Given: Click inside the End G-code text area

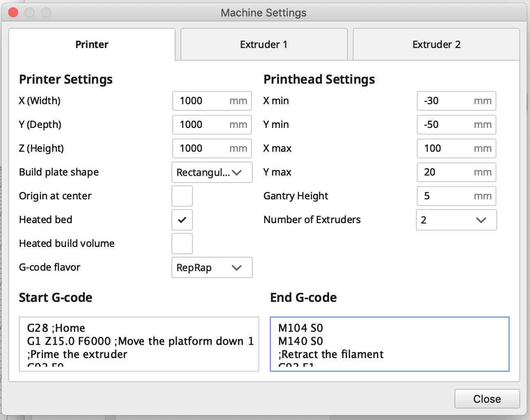Looking at the screenshot, I should pyautogui.click(x=389, y=344).
